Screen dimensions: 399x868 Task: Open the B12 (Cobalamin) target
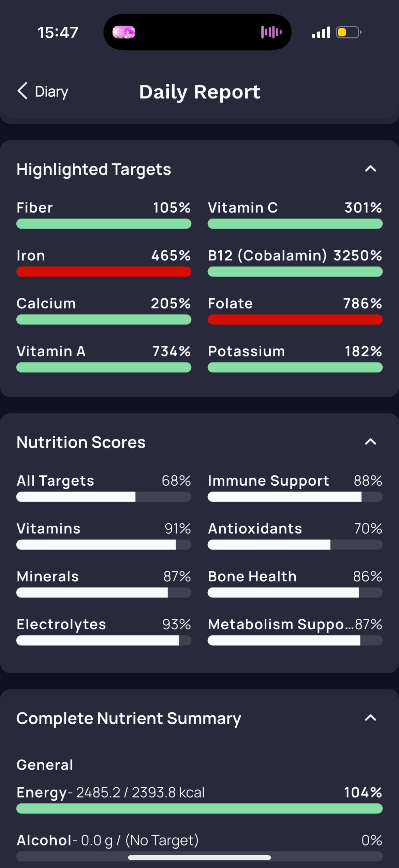(295, 263)
